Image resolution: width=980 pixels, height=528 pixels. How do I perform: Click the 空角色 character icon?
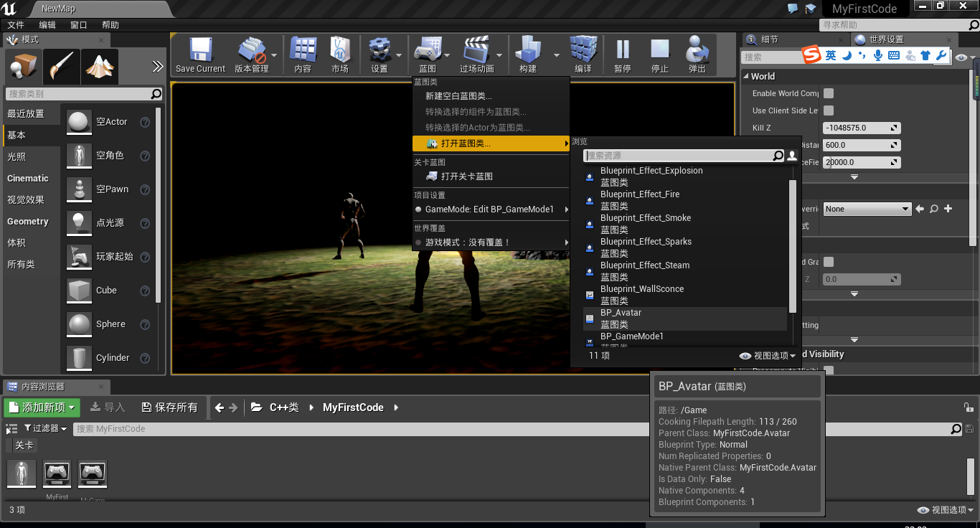[x=79, y=156]
